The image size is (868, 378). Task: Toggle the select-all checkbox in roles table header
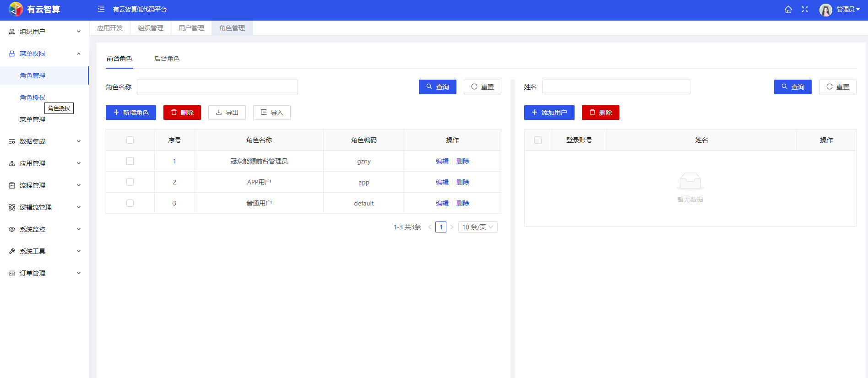click(130, 140)
